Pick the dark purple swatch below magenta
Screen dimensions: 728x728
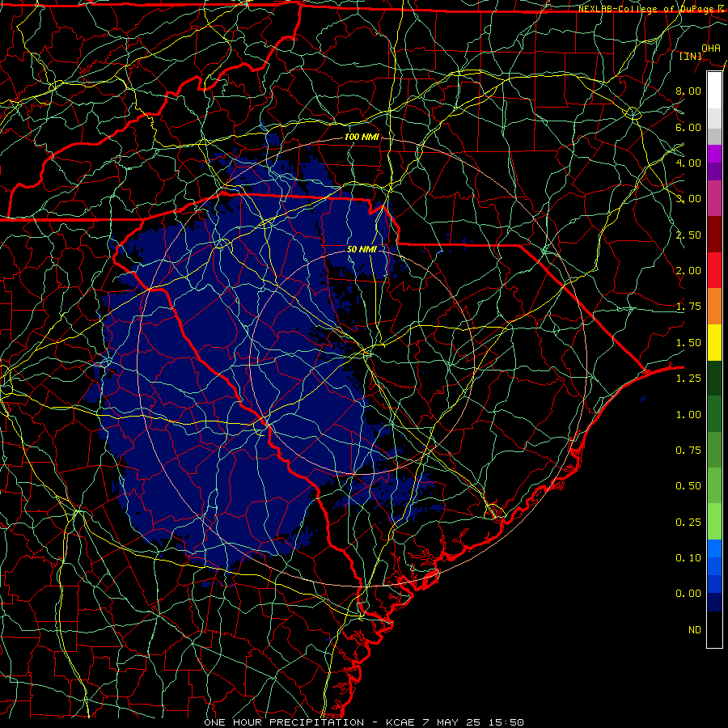click(714, 171)
